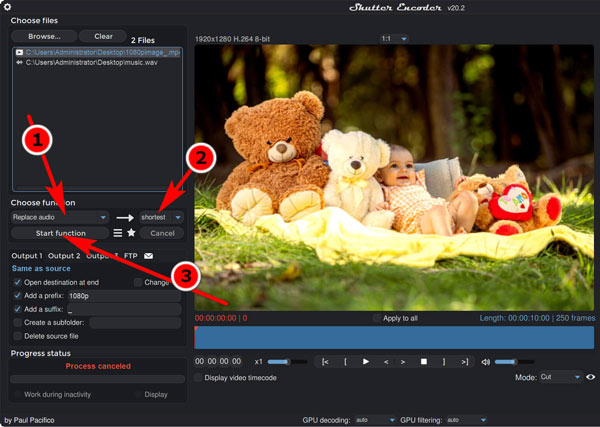This screenshot has height=427, width=600.
Task: Adjust the x1 playback speed slider
Action: coord(287,362)
